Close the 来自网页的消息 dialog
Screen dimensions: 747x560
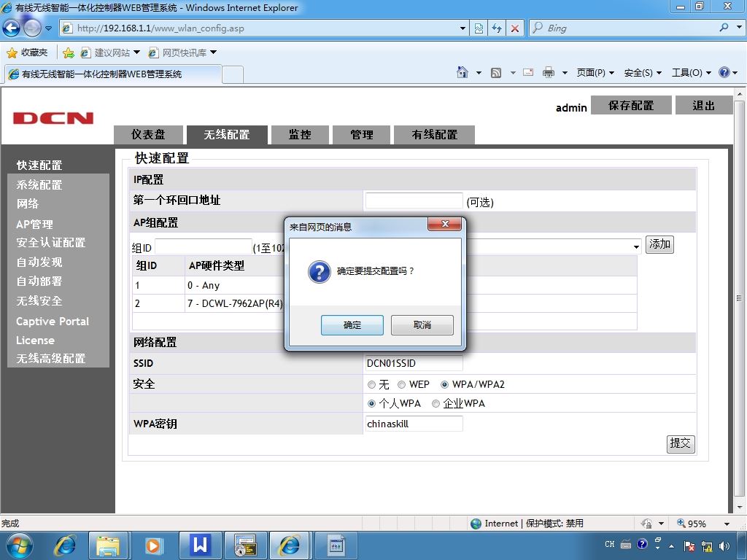point(444,224)
